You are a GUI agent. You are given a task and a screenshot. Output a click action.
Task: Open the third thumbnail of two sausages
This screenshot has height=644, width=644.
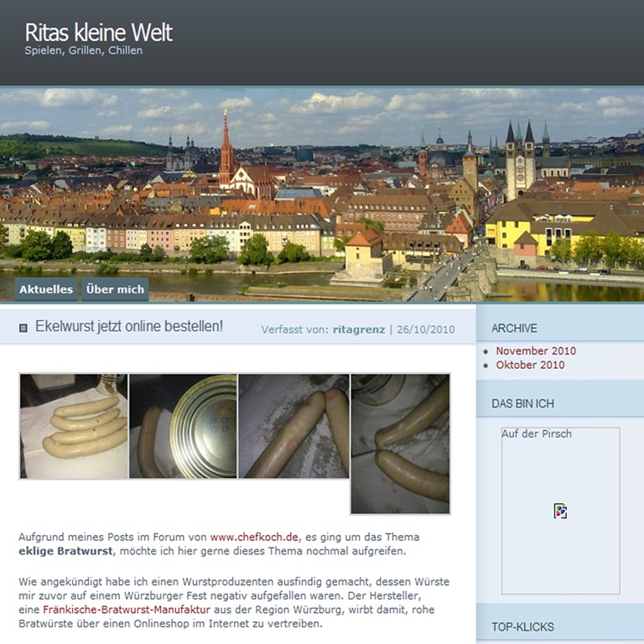[293, 426]
